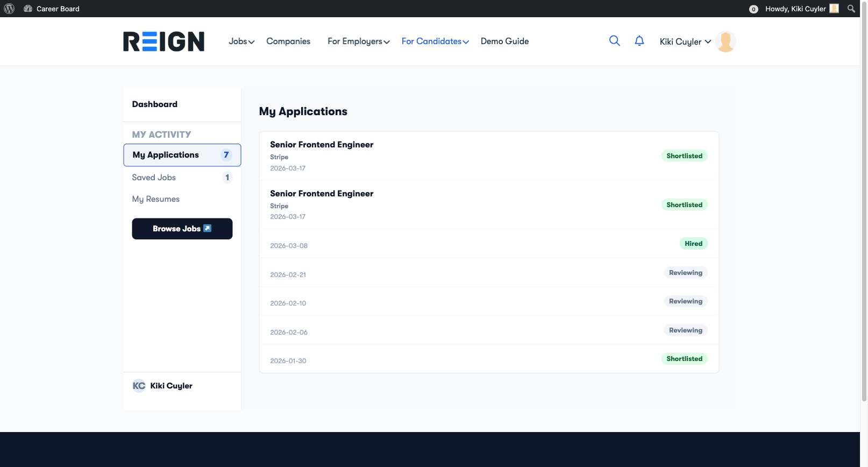Click the My Applications count badge 7

pyautogui.click(x=226, y=155)
